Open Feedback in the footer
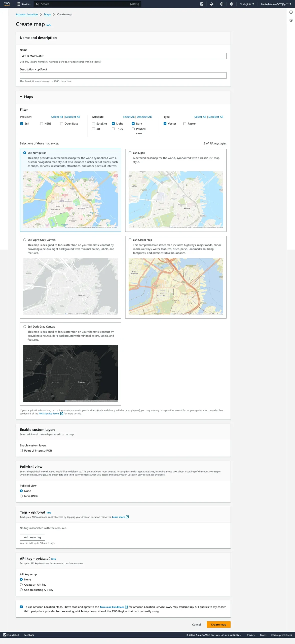This screenshot has height=644, width=295. click(29, 635)
